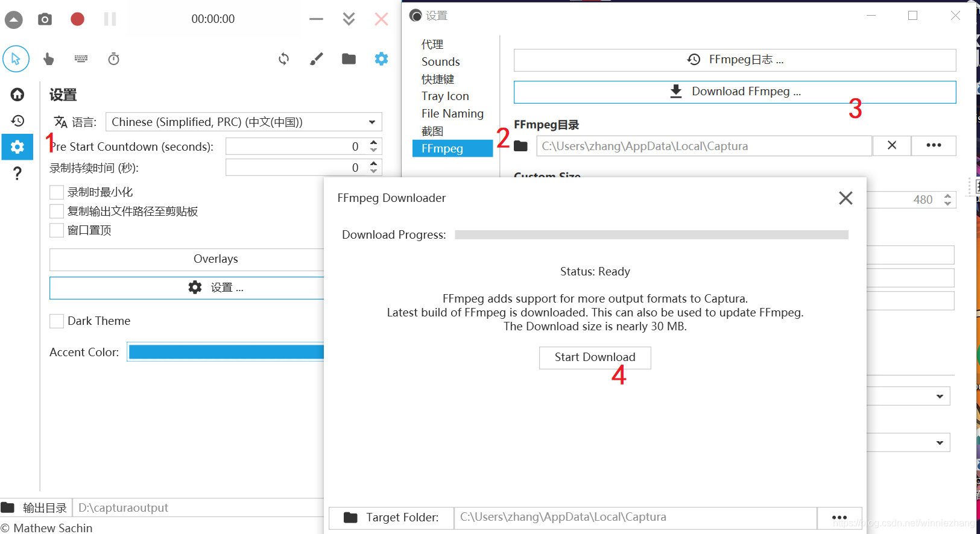Maximize the 设置 settings window
Screen dimensions: 980x534
(912, 16)
